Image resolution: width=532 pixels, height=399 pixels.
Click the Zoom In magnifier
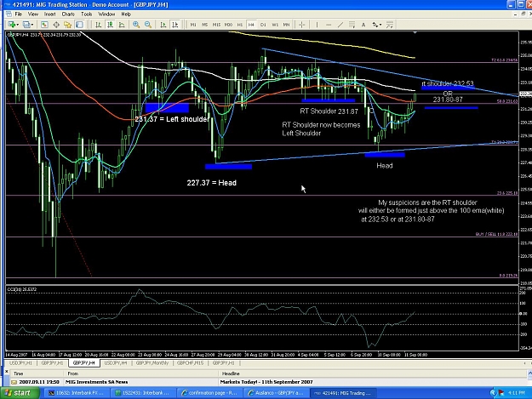136,25
